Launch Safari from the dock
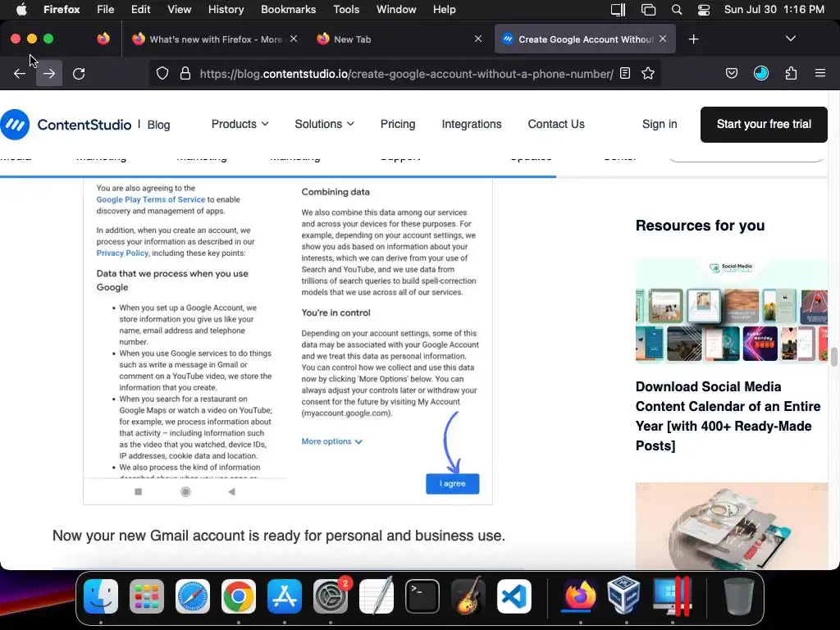Screen dimensions: 840x630 coord(193,596)
